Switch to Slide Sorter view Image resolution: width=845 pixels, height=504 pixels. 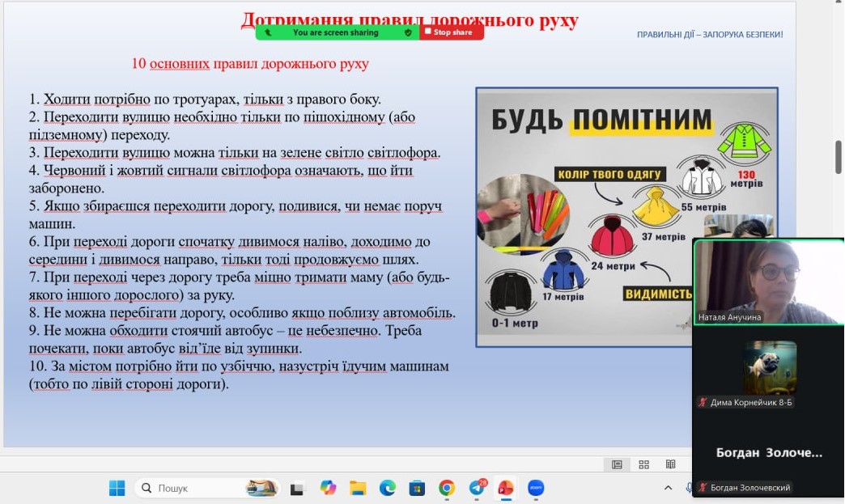(643, 464)
